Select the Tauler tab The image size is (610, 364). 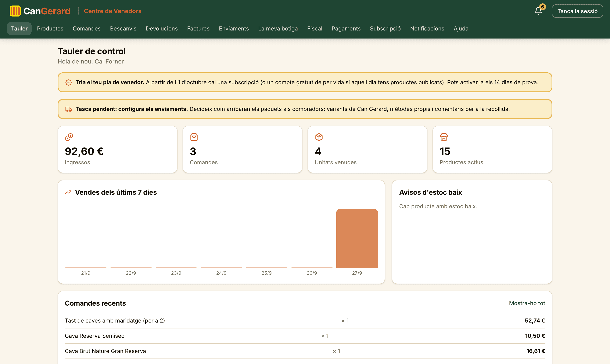tap(19, 29)
